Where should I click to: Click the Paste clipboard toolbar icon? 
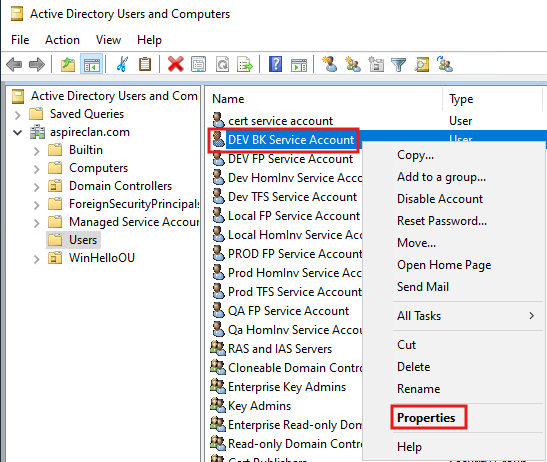click(145, 64)
